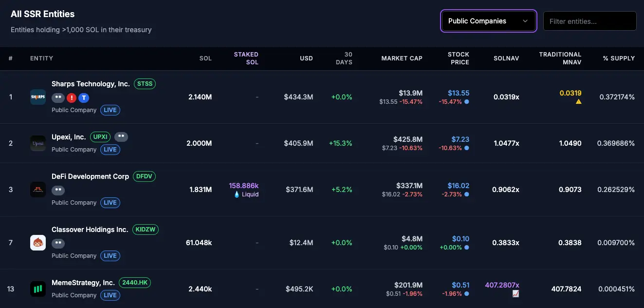
Task: Click the ** badge in Sharps Technology row
Action: point(58,98)
